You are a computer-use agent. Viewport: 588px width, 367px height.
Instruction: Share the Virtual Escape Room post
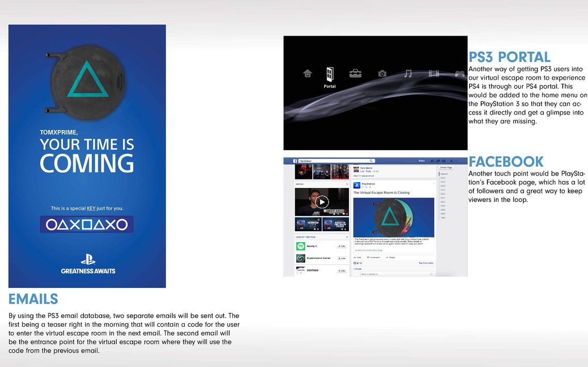click(x=390, y=258)
